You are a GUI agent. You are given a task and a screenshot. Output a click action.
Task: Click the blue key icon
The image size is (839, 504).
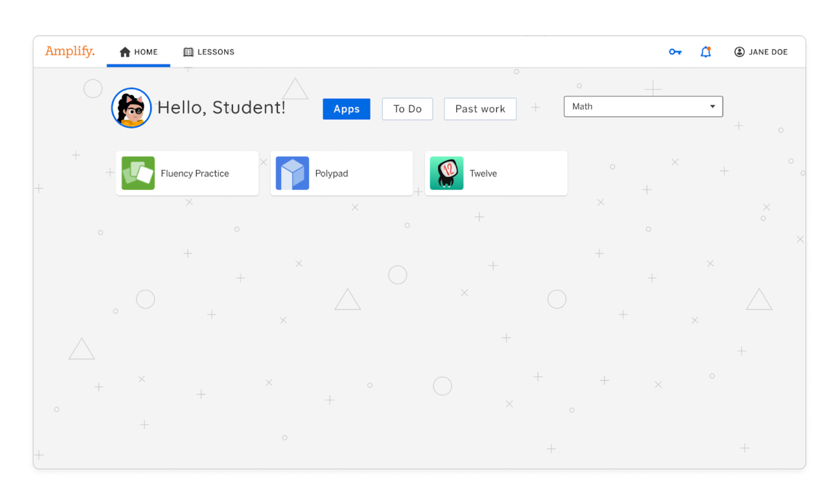tap(675, 52)
